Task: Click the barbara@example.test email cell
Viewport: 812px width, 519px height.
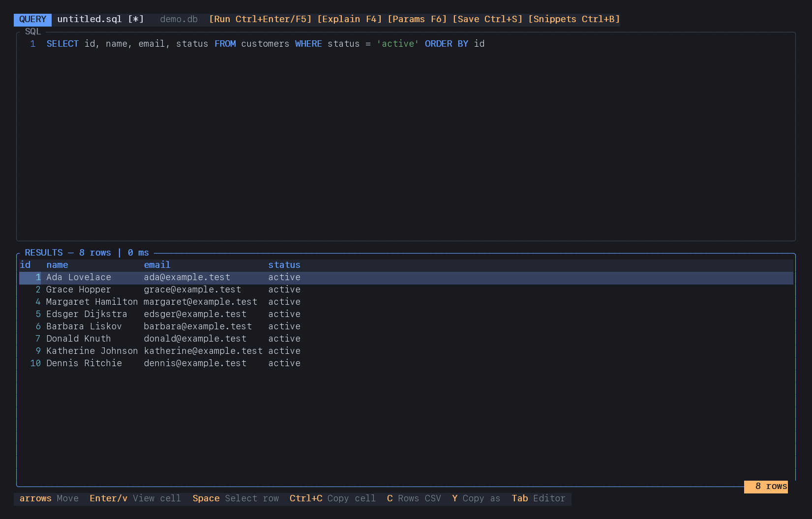Action: tap(198, 326)
